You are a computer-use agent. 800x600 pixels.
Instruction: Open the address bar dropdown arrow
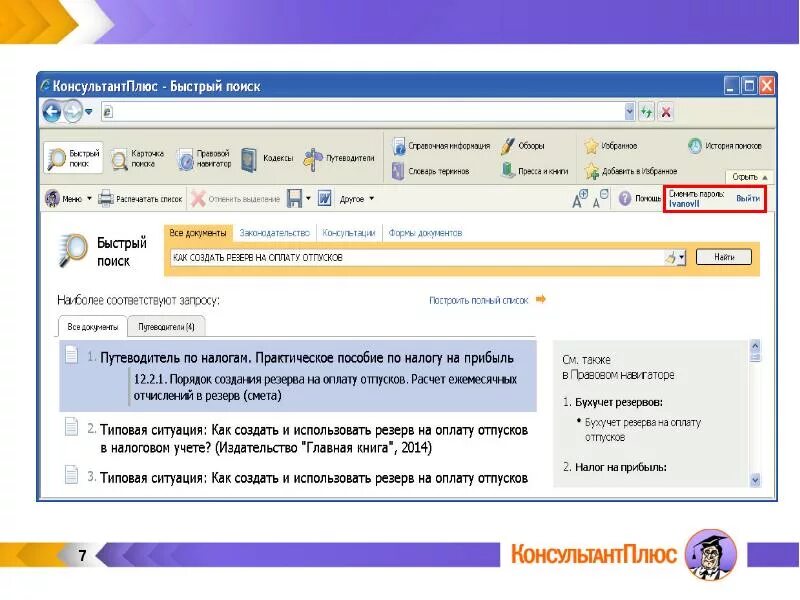(x=630, y=111)
